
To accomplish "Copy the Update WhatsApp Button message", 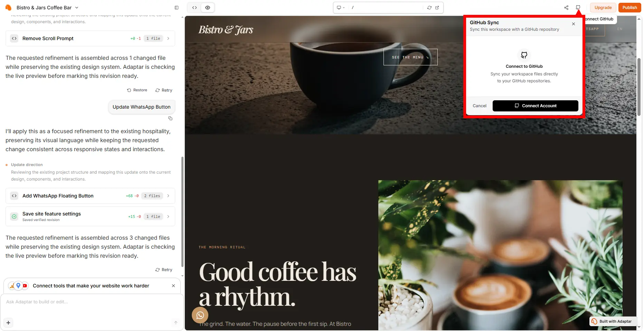I will point(170,118).
